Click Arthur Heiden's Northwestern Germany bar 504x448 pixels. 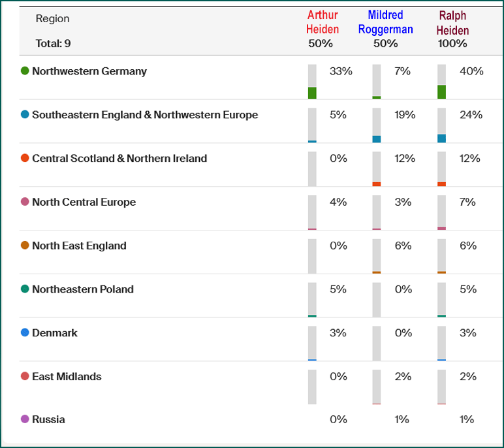pos(312,82)
